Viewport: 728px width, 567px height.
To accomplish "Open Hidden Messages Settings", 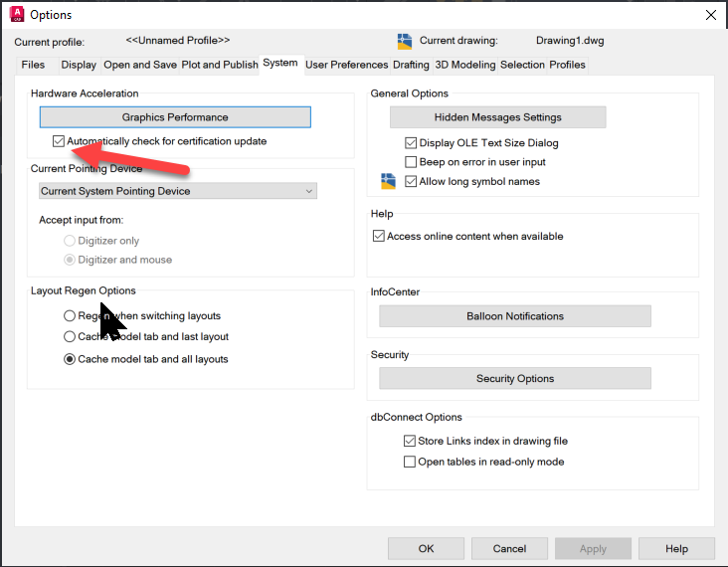I will click(x=497, y=117).
